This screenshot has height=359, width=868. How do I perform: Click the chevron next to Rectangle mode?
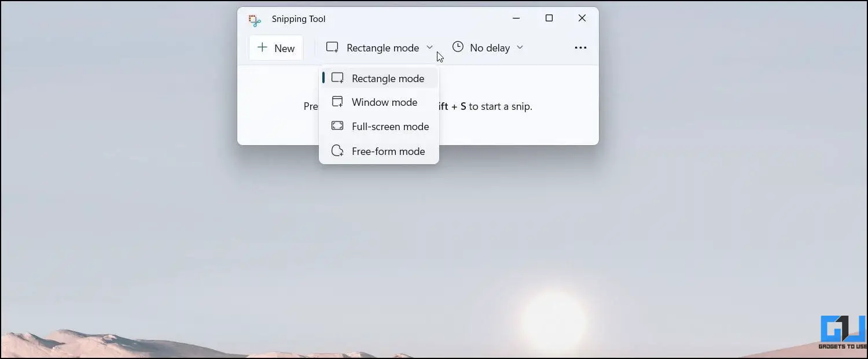(429, 47)
